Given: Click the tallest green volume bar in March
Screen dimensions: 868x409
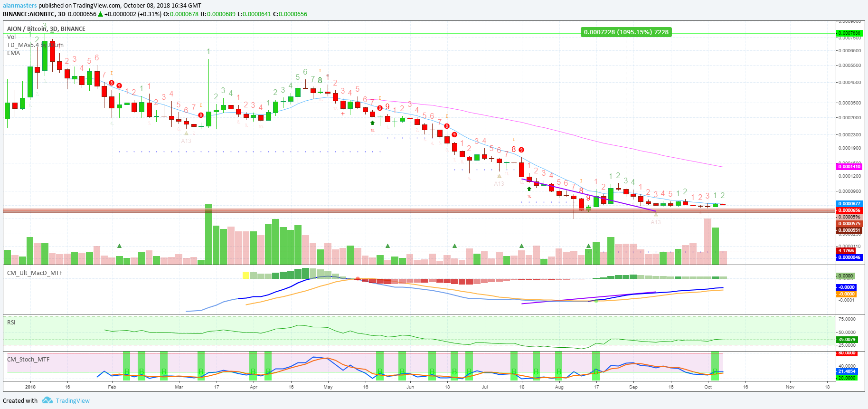Looking at the screenshot, I should 208,234.
